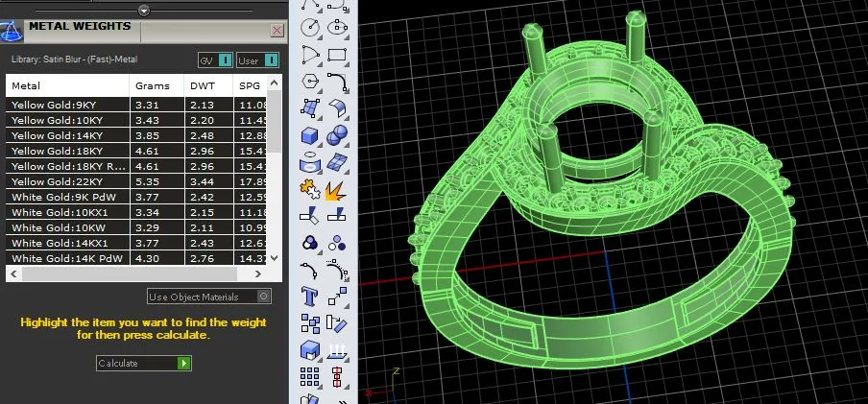Click the DWT column header

208,85
